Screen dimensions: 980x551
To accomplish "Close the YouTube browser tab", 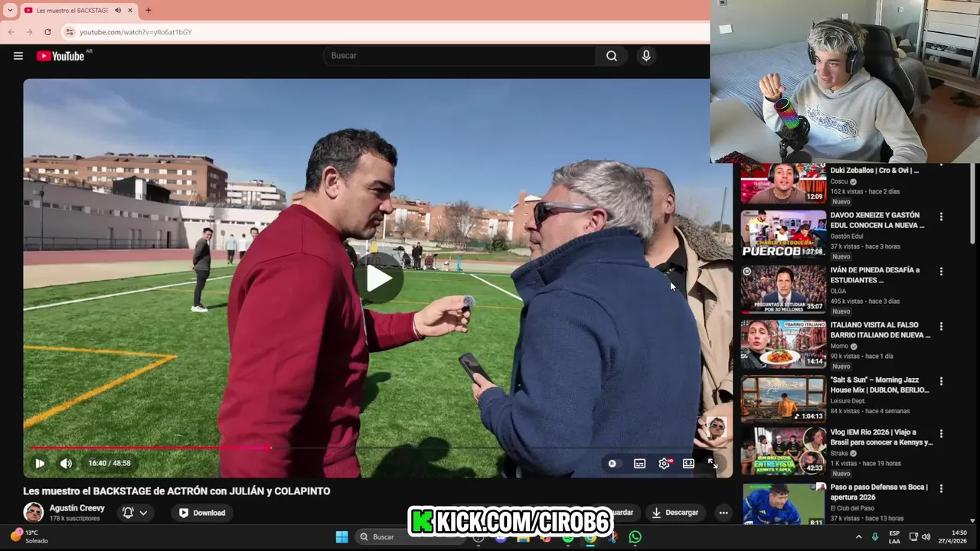I will tap(130, 10).
